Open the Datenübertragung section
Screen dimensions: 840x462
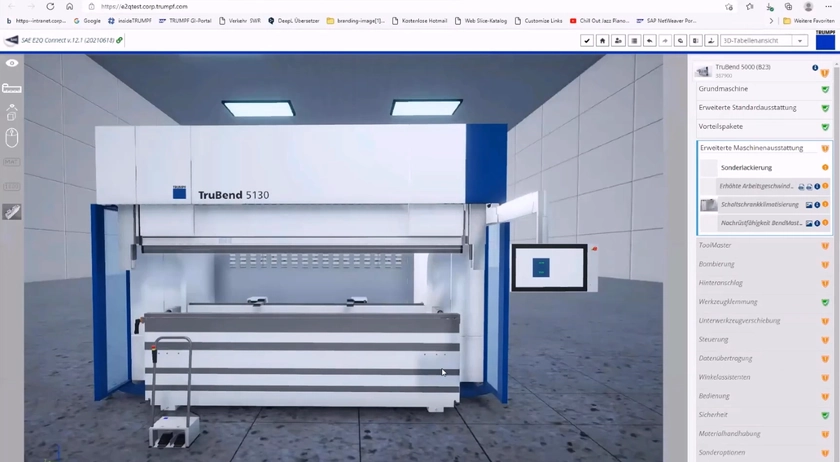point(763,358)
